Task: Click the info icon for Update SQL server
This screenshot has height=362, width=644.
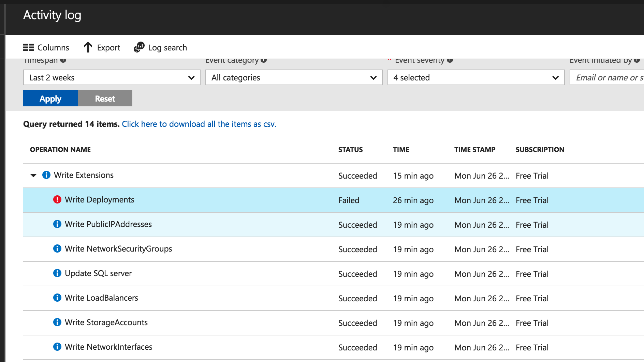Action: click(x=57, y=273)
